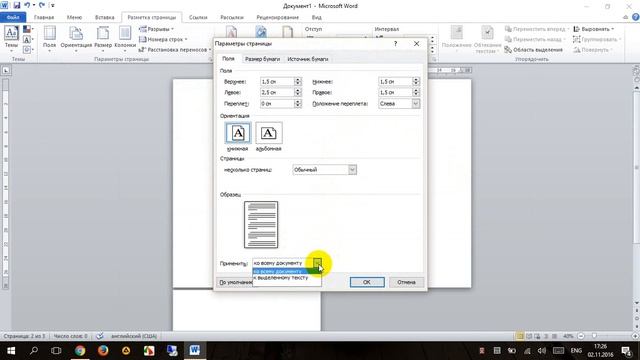Click the Левое margin input field
Screen dimensions: 640x360
pos(277,92)
